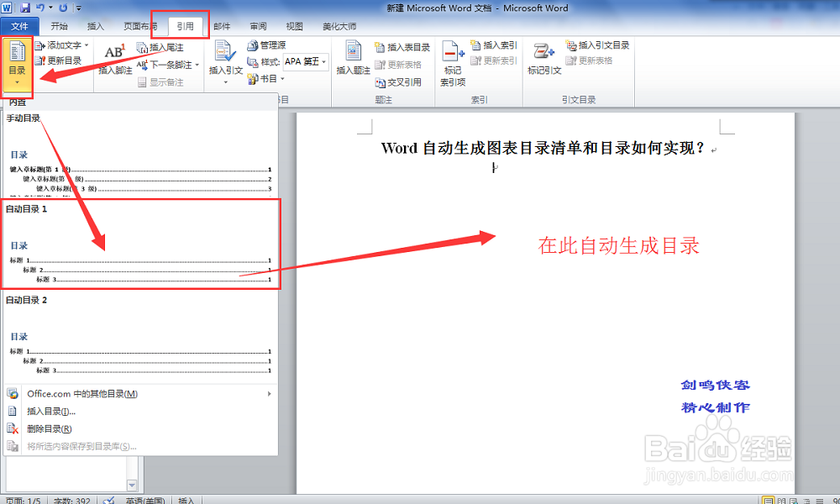The width and height of the screenshot is (840, 504).
Task: Click 更新目录 (Update Table)
Action: (x=59, y=60)
